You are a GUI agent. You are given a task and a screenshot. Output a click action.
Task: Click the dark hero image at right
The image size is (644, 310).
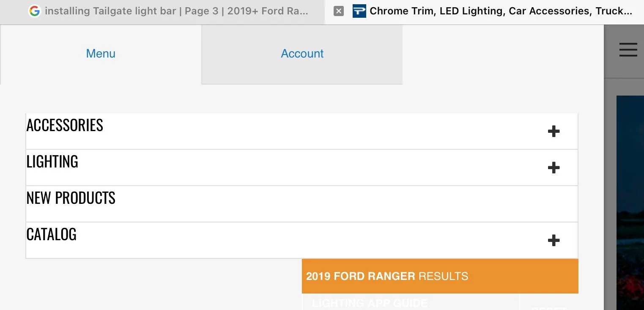coord(630,203)
